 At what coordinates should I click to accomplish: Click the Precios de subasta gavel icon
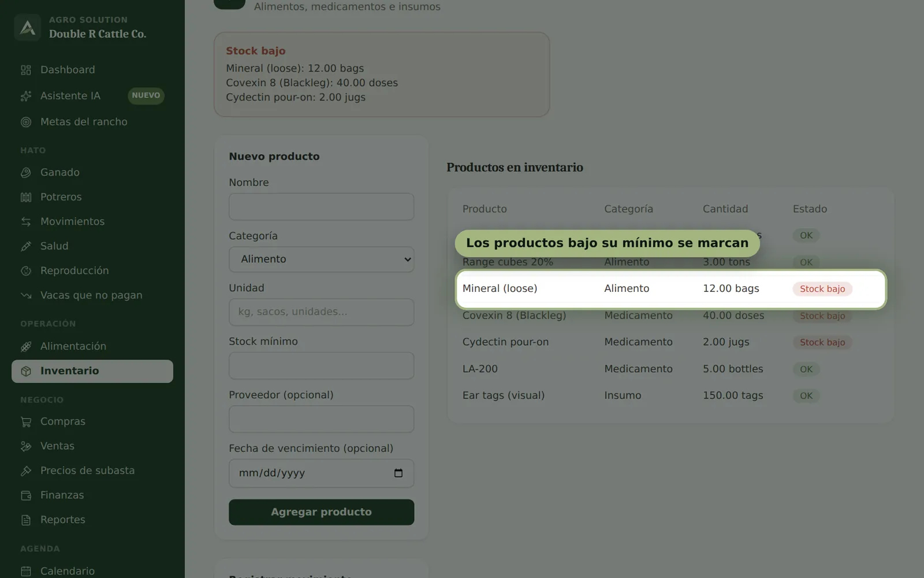tap(26, 471)
